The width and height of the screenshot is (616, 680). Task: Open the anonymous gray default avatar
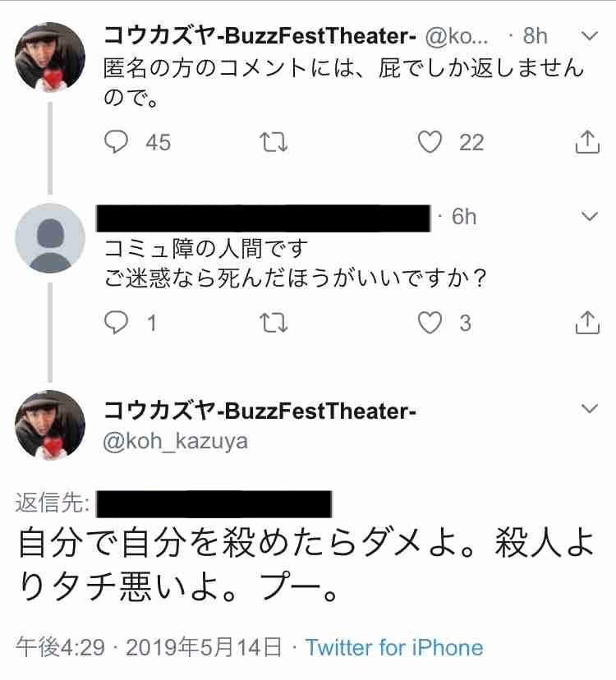tap(50, 237)
